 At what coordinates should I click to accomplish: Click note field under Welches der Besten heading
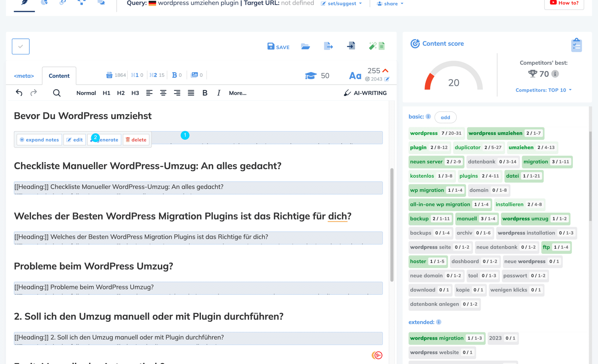click(x=198, y=238)
